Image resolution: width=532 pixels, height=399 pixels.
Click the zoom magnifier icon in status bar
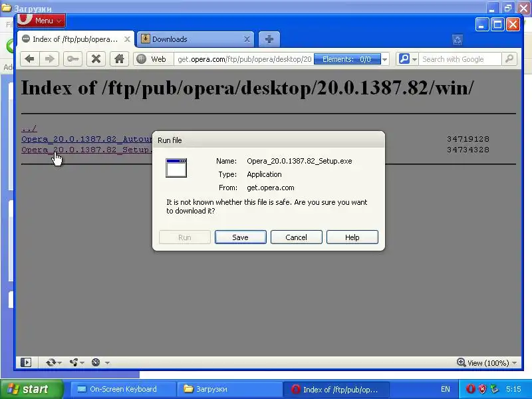[x=461, y=362]
